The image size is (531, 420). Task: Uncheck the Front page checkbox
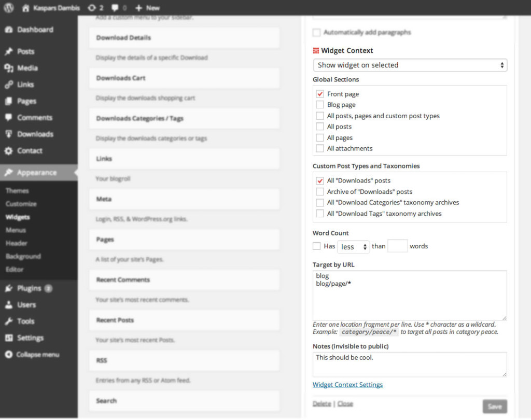tap(319, 94)
